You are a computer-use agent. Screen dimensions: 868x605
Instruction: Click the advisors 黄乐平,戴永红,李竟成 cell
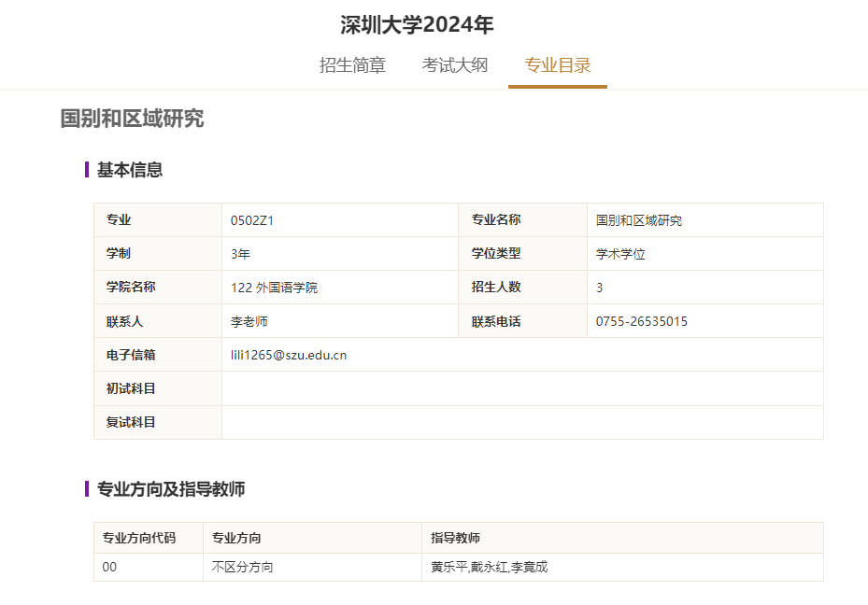coord(623,568)
